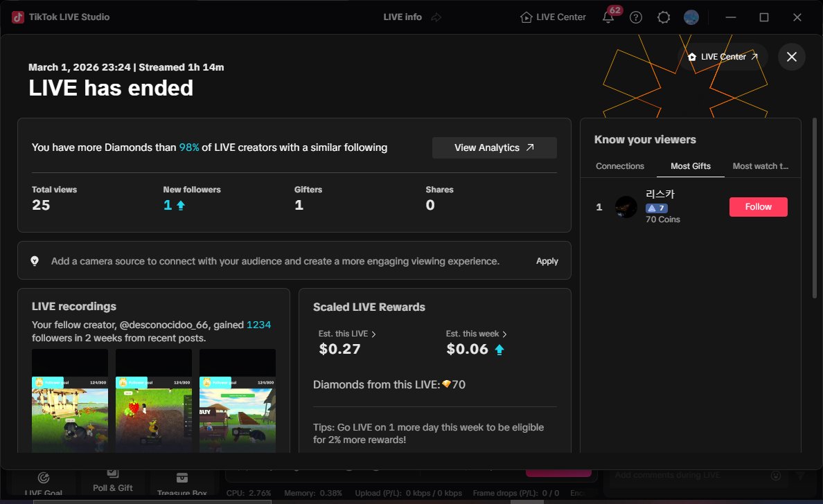Click the 98% highlighted percentage text
Image resolution: width=823 pixels, height=504 pixels.
189,147
